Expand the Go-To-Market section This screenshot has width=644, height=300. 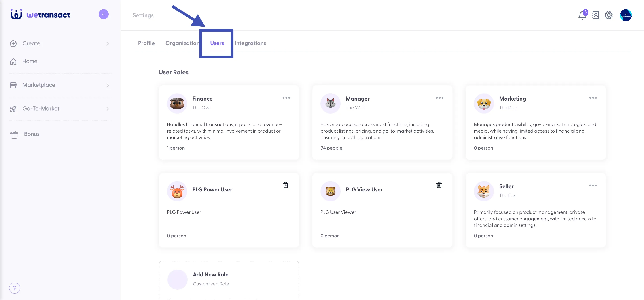(60, 109)
